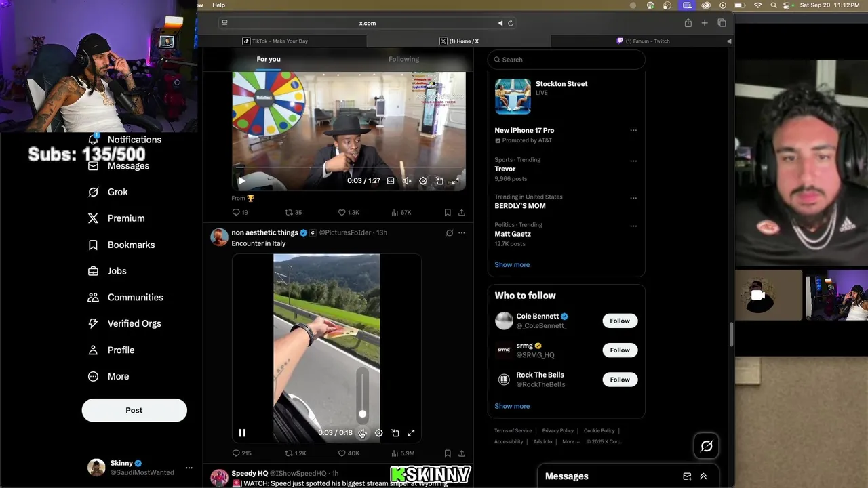This screenshot has width=868, height=488.
Task: Expand the Messages drawer
Action: click(703, 476)
